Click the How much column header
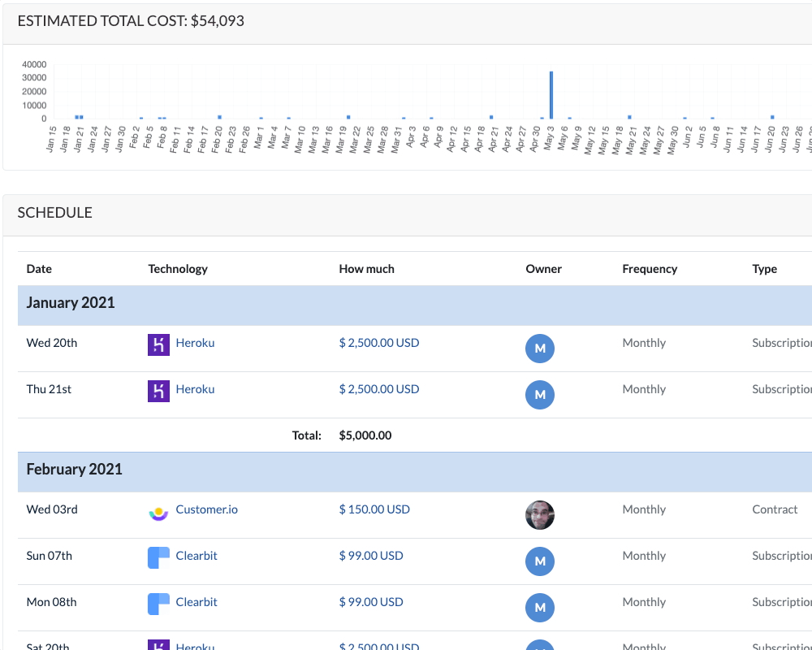 [367, 268]
